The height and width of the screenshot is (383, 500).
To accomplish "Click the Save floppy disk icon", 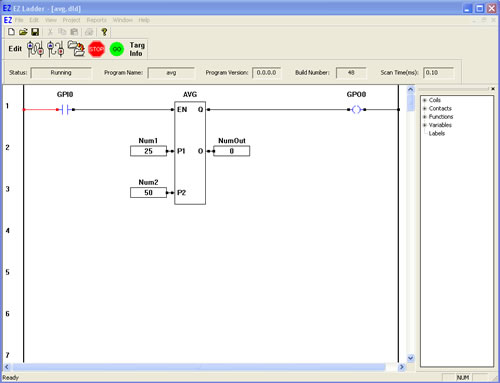I will click(35, 32).
